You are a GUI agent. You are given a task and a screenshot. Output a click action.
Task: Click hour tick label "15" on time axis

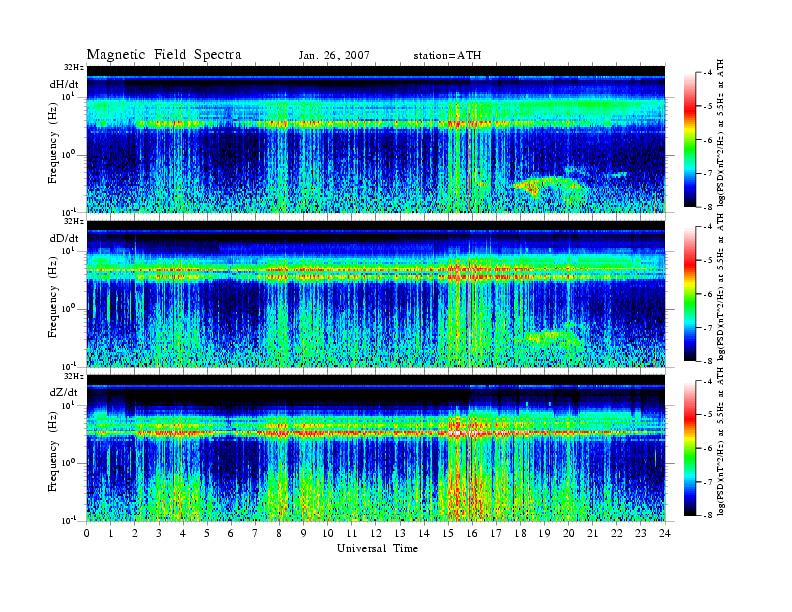click(448, 533)
